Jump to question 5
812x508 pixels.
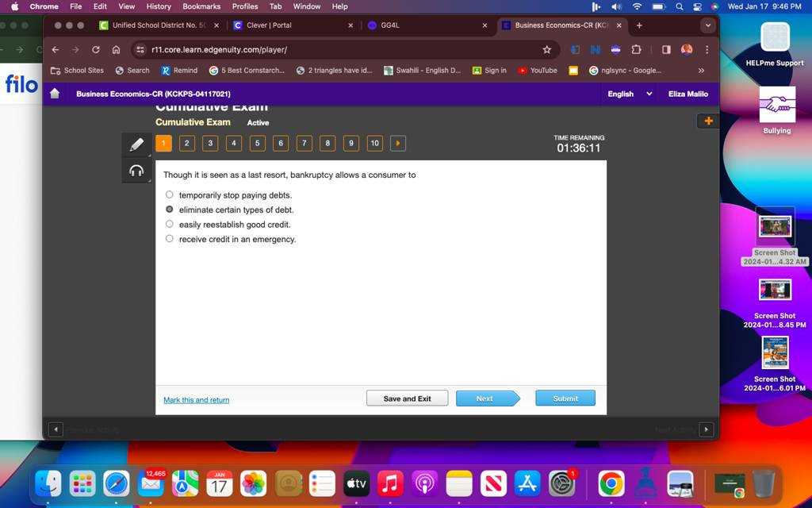[258, 143]
